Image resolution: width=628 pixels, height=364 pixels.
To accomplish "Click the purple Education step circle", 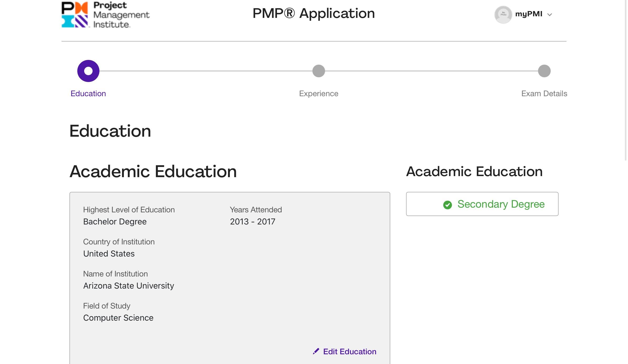I will click(88, 71).
